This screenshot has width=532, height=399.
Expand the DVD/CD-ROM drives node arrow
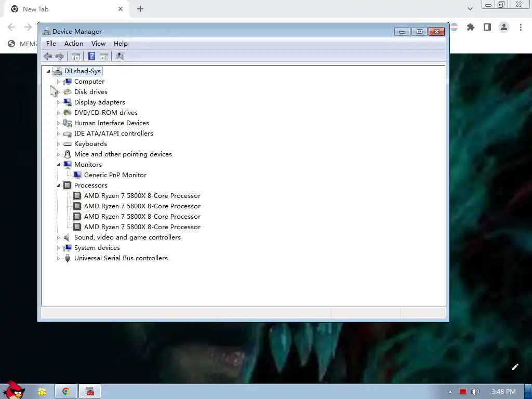[x=58, y=113]
